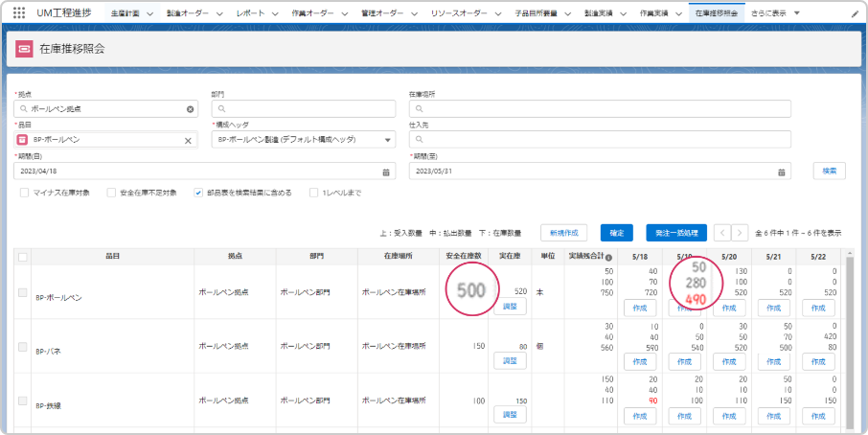The image size is (868, 435).
Task: Select the BP-バネ row checkbox
Action: [23, 347]
